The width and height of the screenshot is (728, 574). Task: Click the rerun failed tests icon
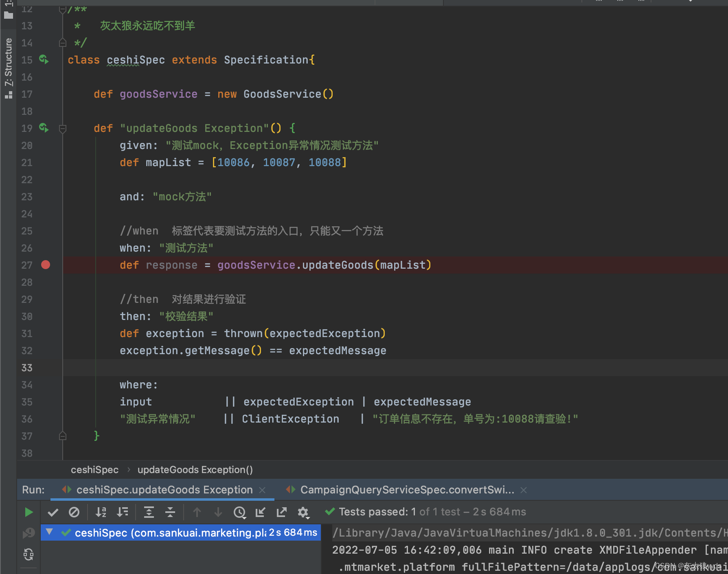pos(29,533)
